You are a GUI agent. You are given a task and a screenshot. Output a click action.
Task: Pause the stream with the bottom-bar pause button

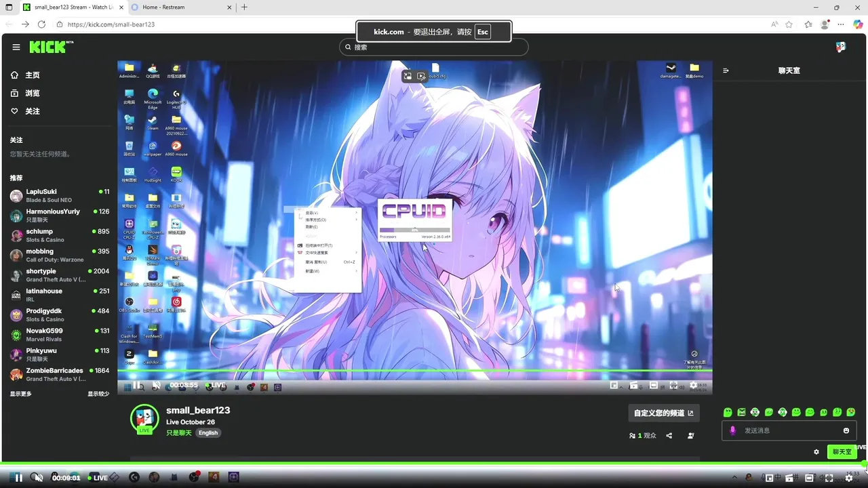click(18, 478)
